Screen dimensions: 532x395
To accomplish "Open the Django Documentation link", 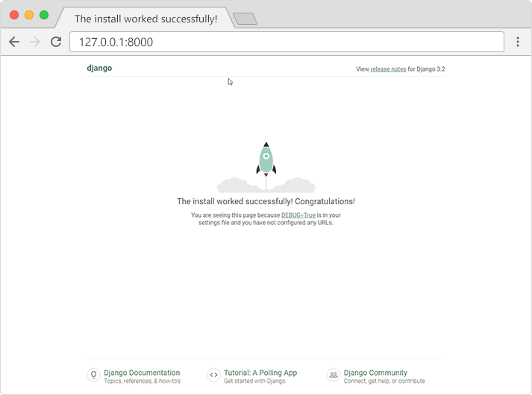I will click(x=142, y=373).
